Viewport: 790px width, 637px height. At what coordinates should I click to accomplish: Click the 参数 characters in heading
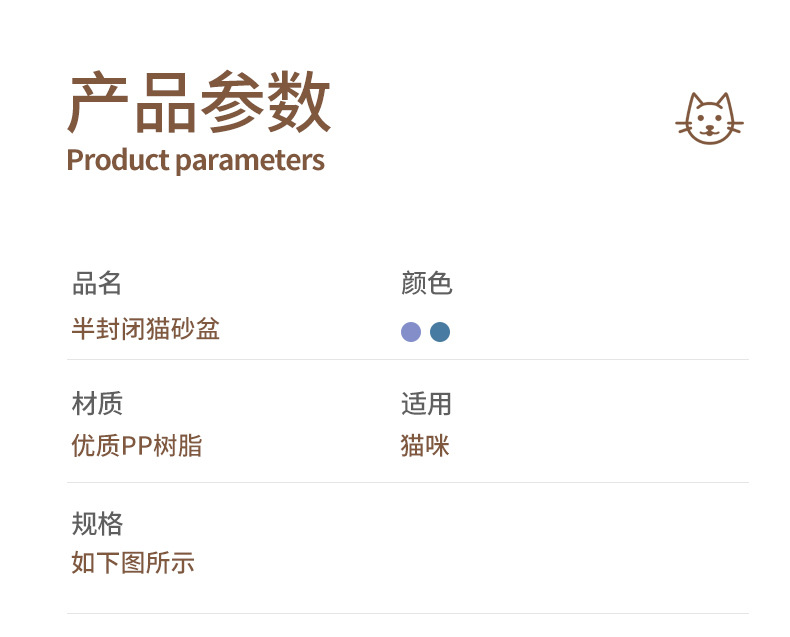[x=265, y=104]
